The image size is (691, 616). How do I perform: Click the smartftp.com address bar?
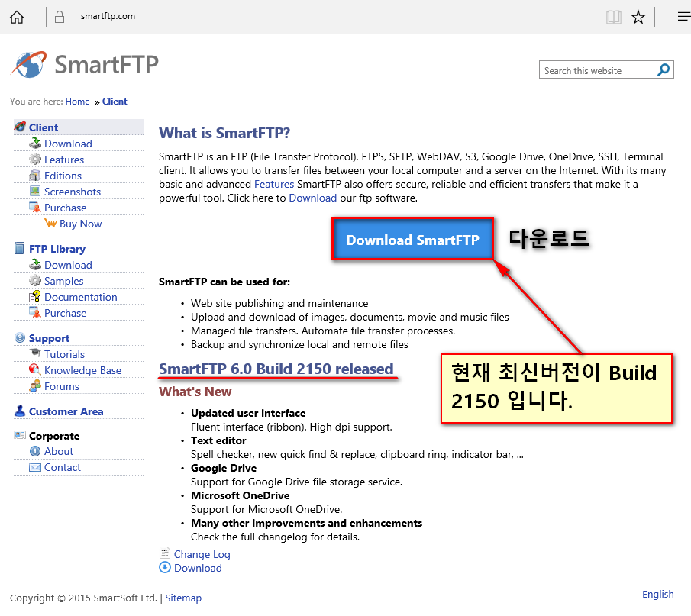coord(108,16)
